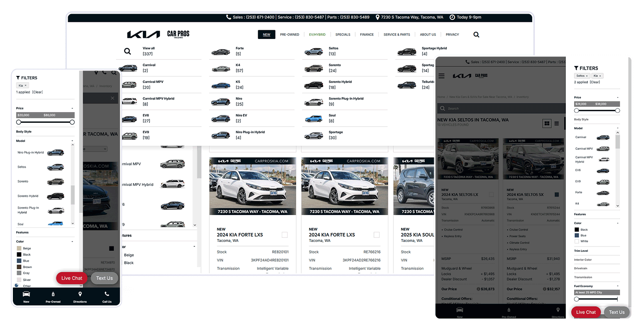Click the Kia logo in the navigation
Screen dimensions: 644x332
pos(143,34)
